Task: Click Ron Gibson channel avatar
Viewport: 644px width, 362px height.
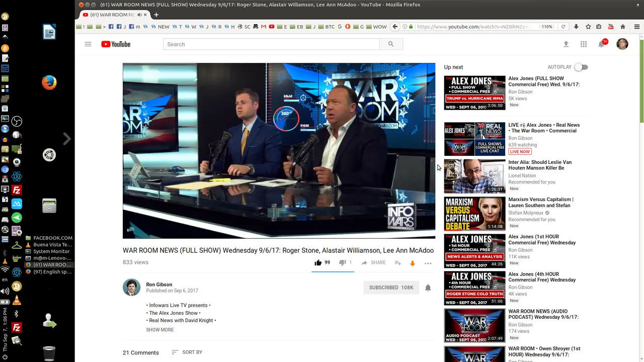Action: [x=132, y=288]
